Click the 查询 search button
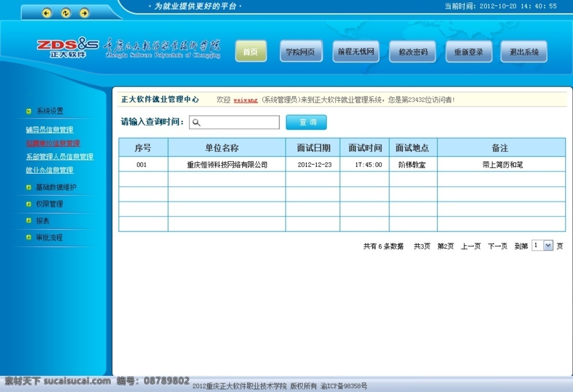The width and height of the screenshot is (573, 392). pyautogui.click(x=307, y=122)
